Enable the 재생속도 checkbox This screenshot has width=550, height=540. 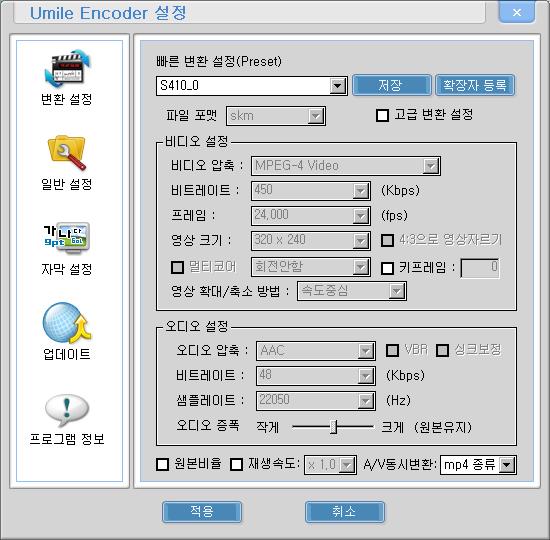point(236,464)
